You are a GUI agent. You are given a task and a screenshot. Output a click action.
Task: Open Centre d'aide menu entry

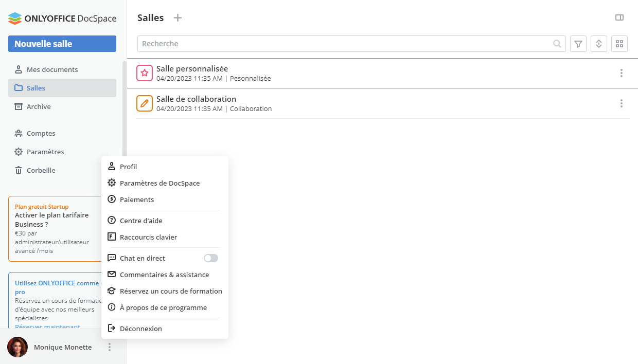(x=165, y=221)
